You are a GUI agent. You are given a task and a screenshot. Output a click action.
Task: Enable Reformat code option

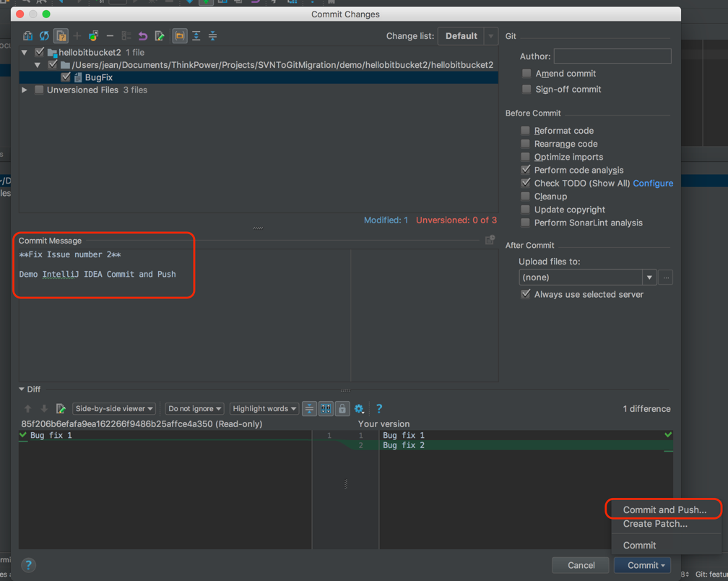tap(525, 131)
